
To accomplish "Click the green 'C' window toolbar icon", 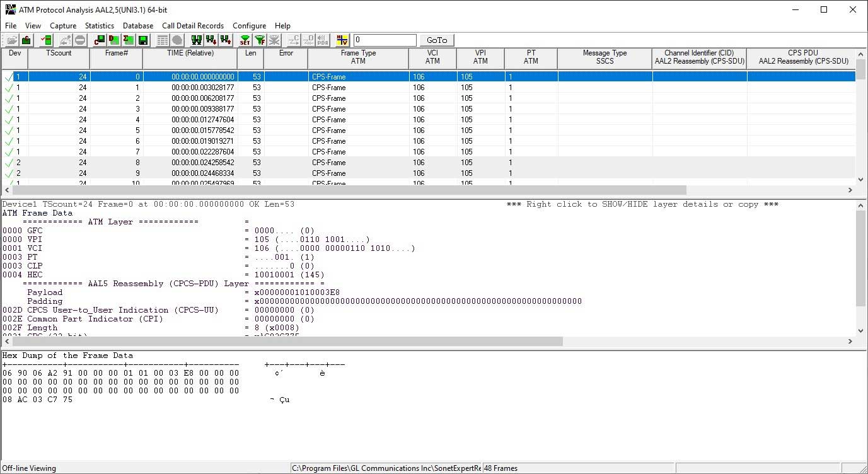I will [100, 40].
